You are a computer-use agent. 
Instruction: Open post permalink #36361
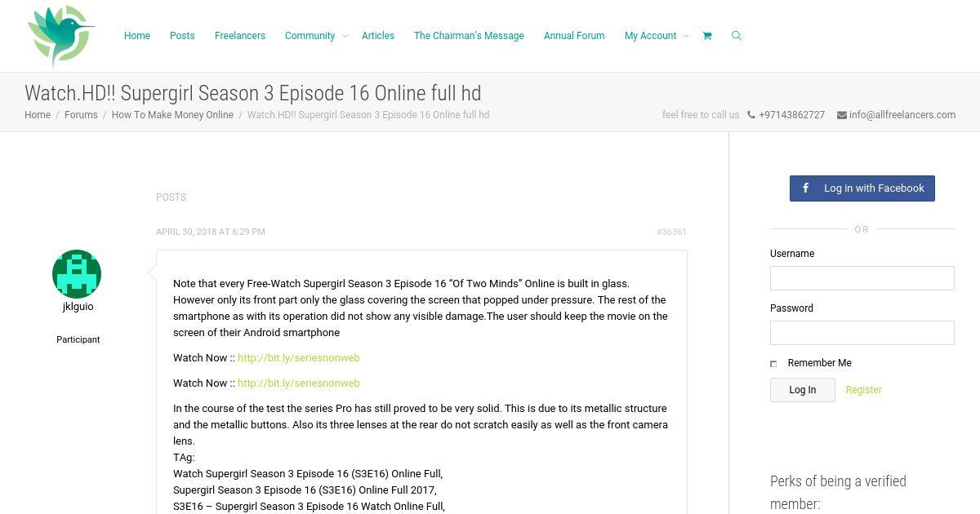pos(671,233)
